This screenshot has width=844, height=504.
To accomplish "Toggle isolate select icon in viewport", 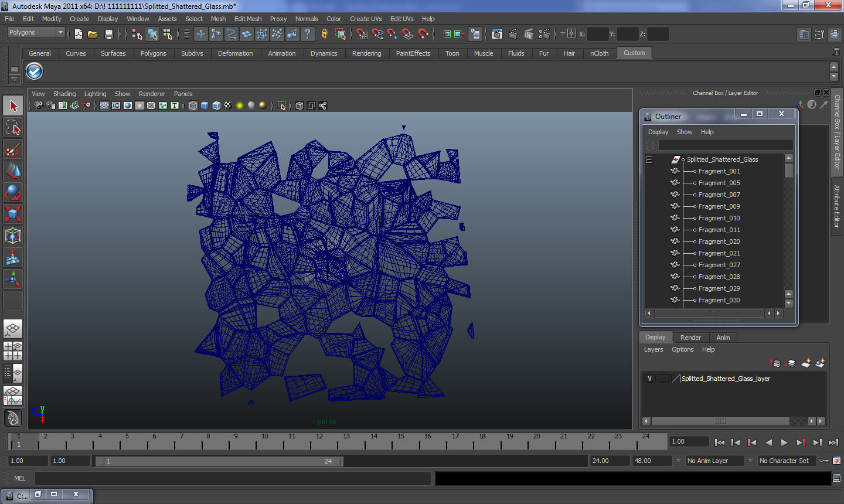I will pyautogui.click(x=281, y=105).
